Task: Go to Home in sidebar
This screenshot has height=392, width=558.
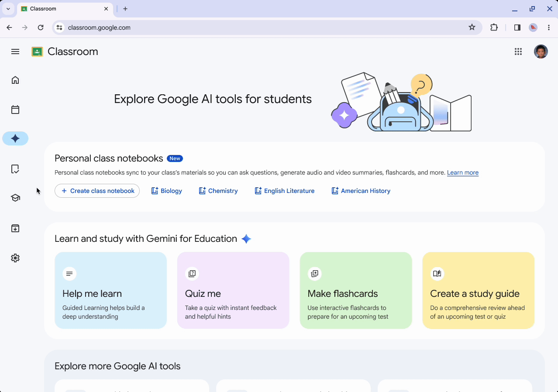Action: pos(15,80)
